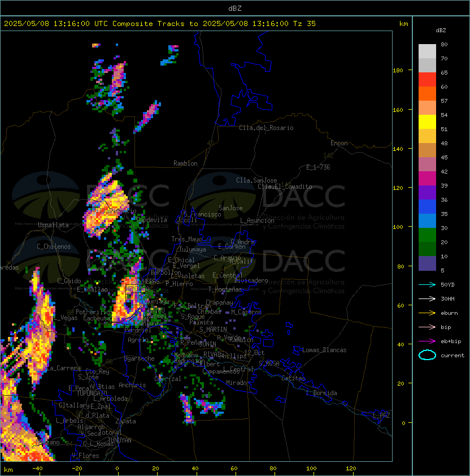Click the '50YD' legend label
The image size is (470, 476).
click(447, 285)
